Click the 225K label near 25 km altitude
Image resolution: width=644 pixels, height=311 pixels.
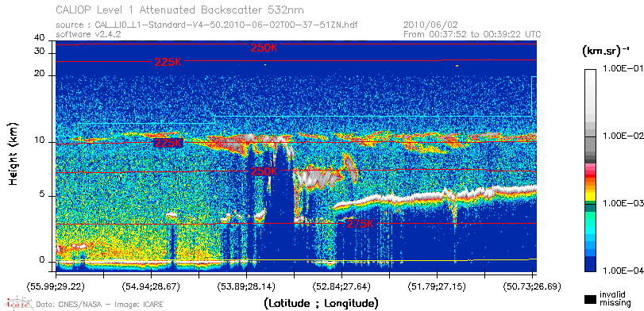coord(168,63)
